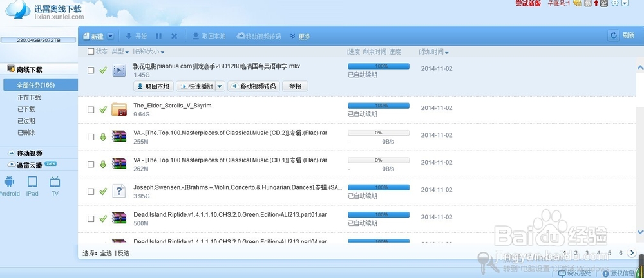The image size is (644, 278).
Task: Click 全选 select all link
Action: point(106,254)
